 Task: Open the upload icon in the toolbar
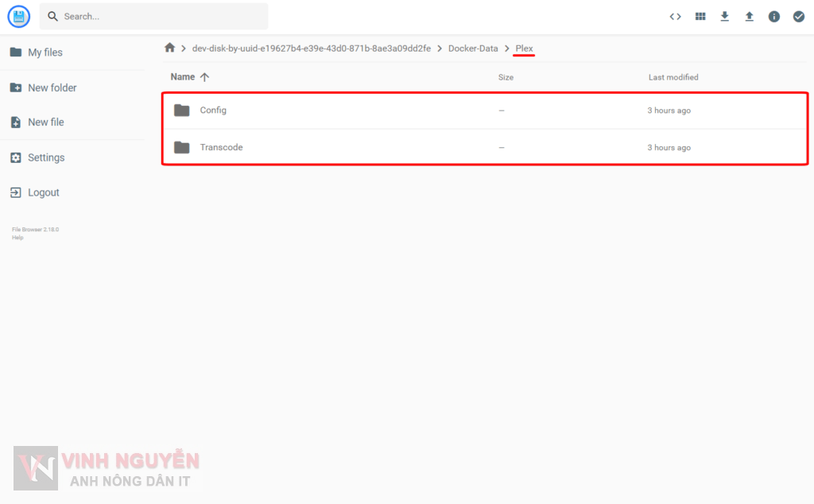749,16
